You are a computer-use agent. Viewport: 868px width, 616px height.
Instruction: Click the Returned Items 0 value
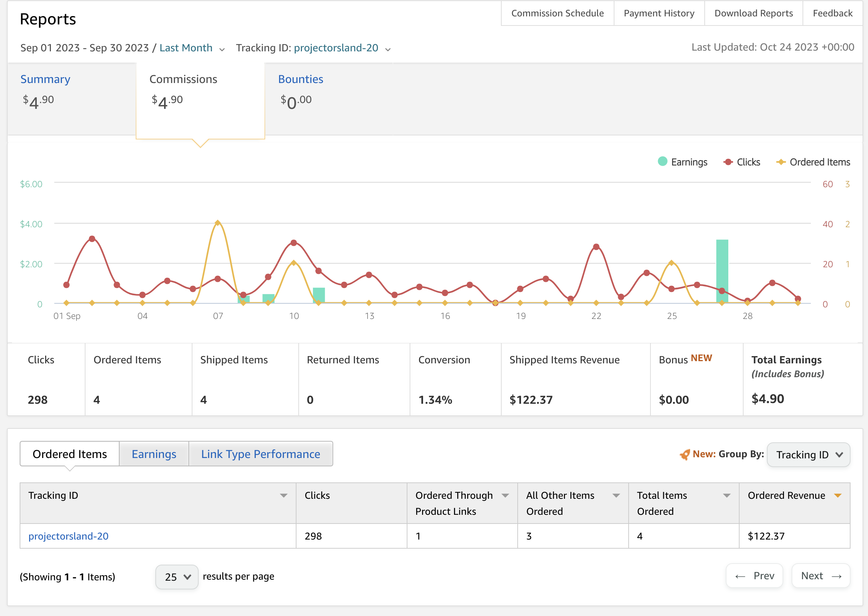310,400
